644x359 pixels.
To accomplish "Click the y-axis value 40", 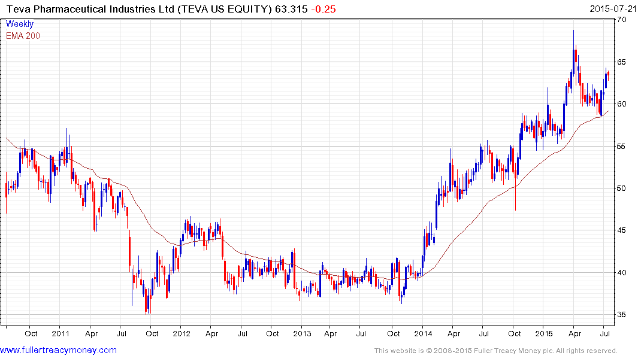I will (622, 272).
